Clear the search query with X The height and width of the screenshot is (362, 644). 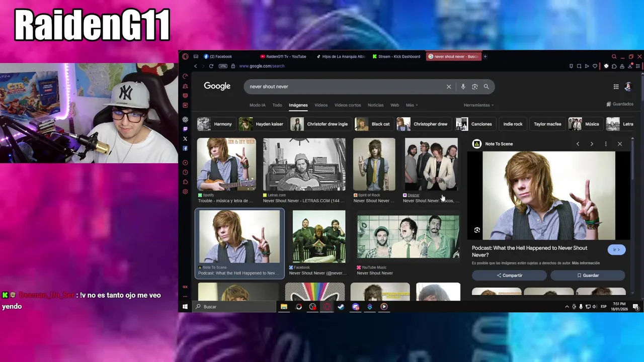point(449,86)
